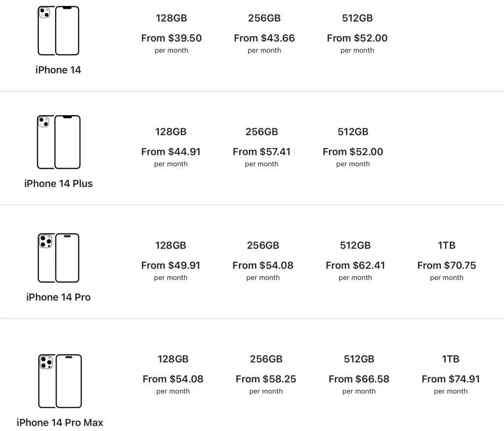Viewport: 504px width, 431px height.
Task: Click the iPhone 14 Plus phone icon
Action: pos(59,142)
